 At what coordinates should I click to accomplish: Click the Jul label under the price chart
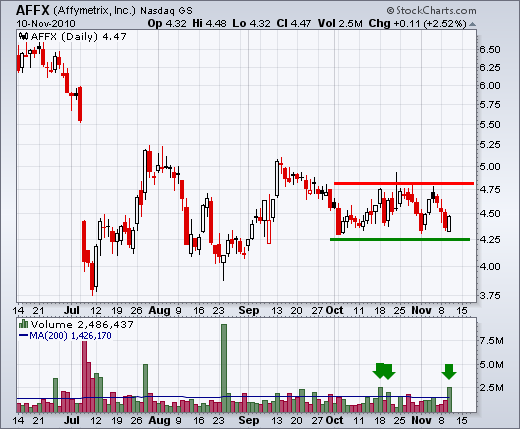[72, 310]
